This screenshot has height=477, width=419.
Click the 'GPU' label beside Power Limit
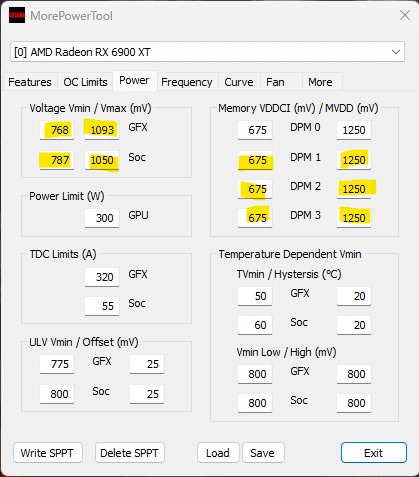pyautogui.click(x=138, y=215)
